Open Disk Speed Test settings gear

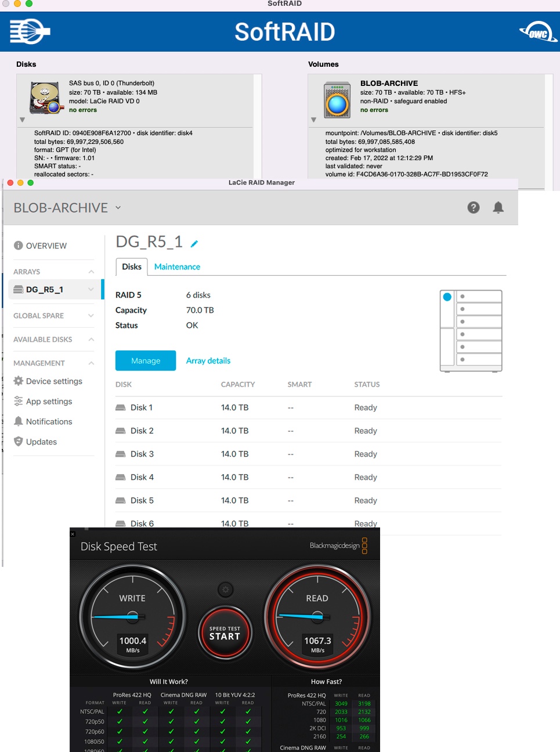click(x=225, y=590)
